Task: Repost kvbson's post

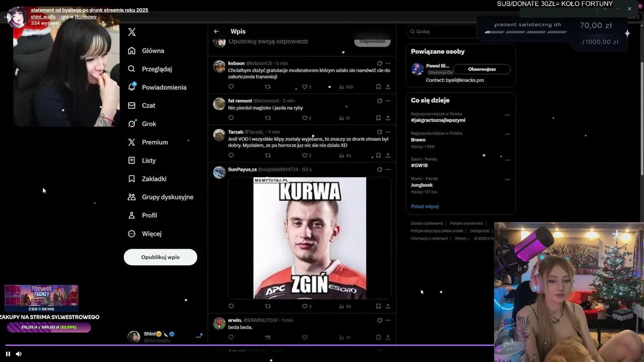Action: click(268, 87)
